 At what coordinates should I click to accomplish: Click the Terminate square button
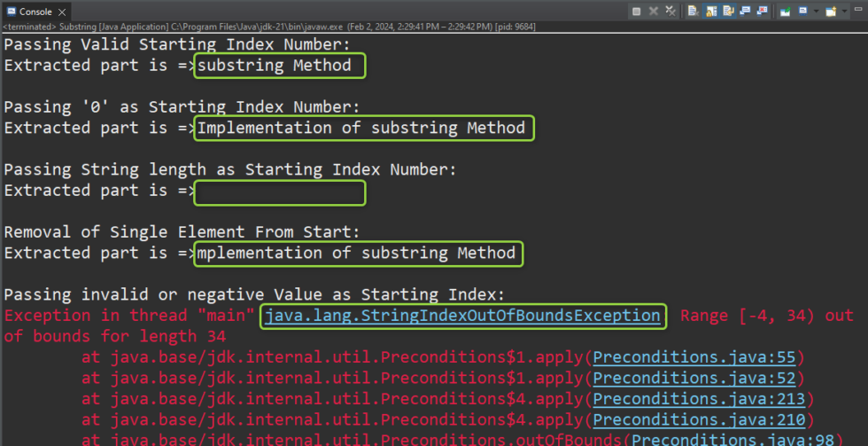(x=637, y=11)
